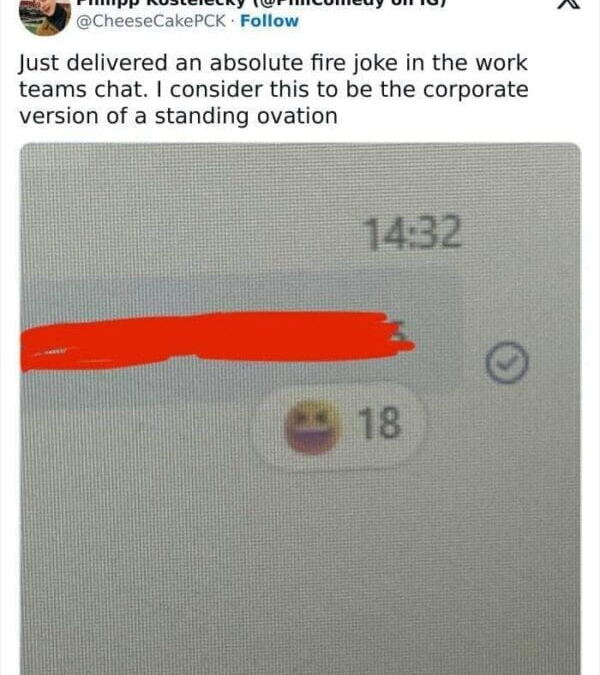This screenshot has height=675, width=600.
Task: Click the laughing emoji reaction
Action: point(312,426)
